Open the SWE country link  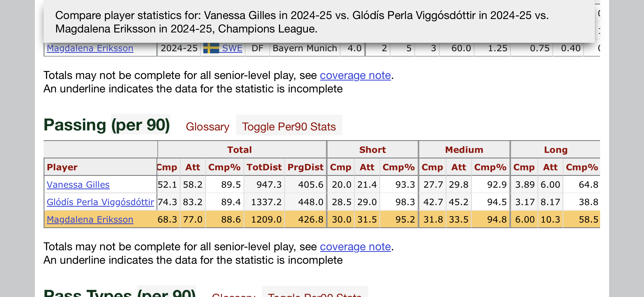(x=232, y=48)
